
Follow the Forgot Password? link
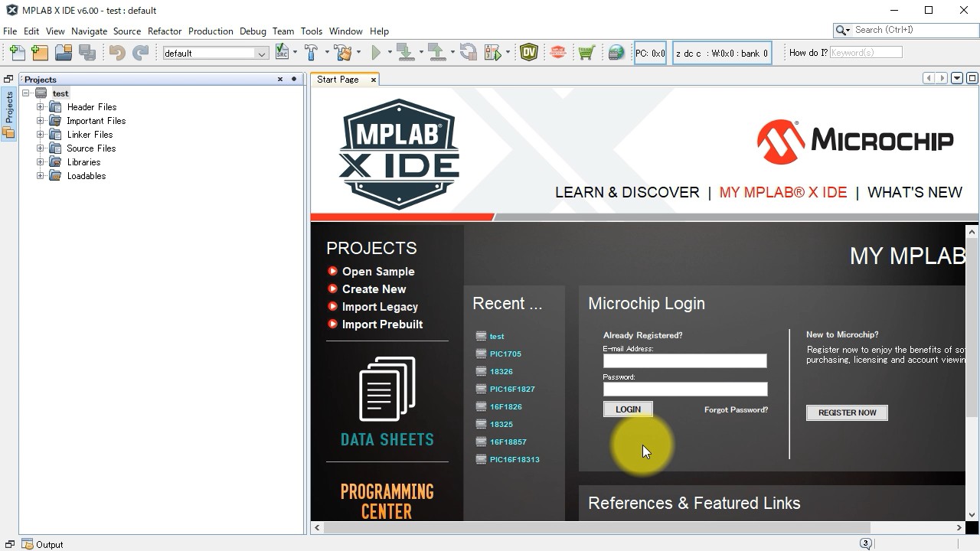click(x=736, y=409)
